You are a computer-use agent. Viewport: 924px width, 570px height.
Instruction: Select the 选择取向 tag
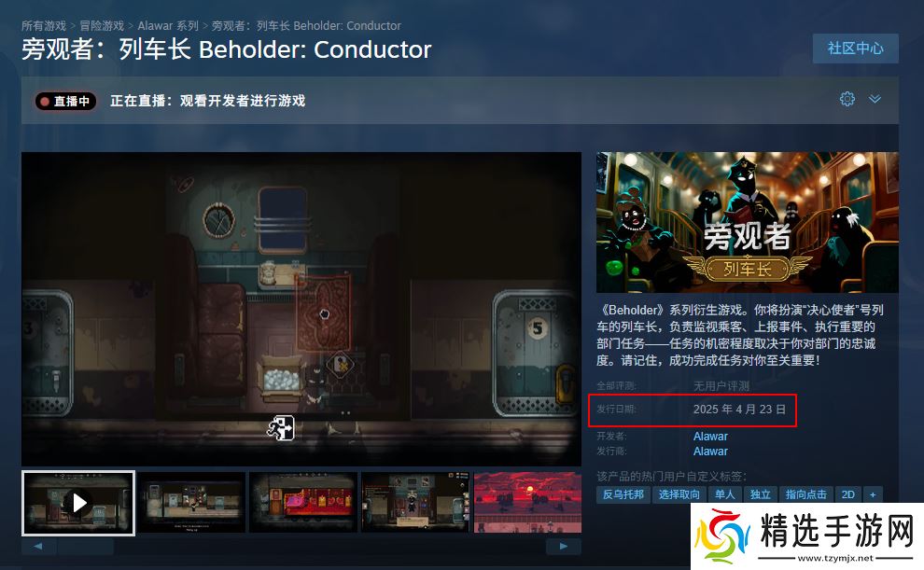[x=679, y=494]
